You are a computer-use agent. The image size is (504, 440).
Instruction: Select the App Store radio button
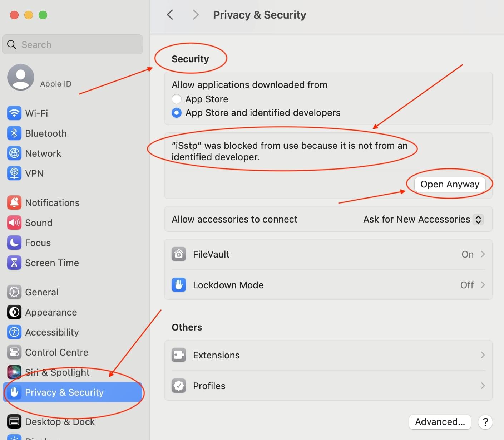[177, 99]
